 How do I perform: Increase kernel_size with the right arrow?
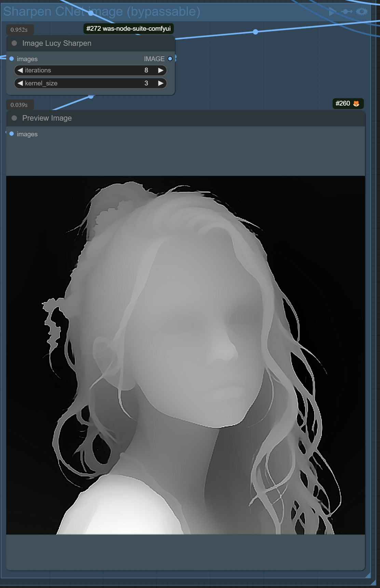(161, 83)
